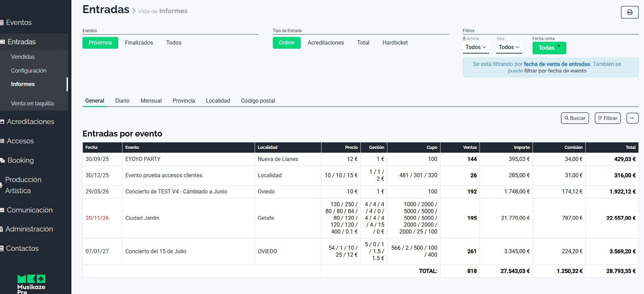
Task: Click the print report icon button
Action: [x=630, y=12]
